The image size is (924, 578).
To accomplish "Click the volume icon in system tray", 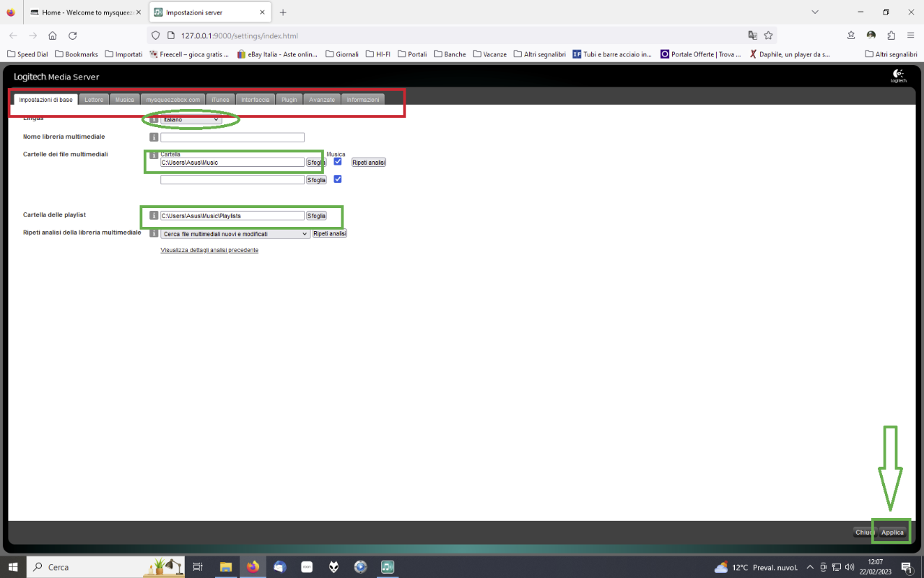I will click(850, 567).
